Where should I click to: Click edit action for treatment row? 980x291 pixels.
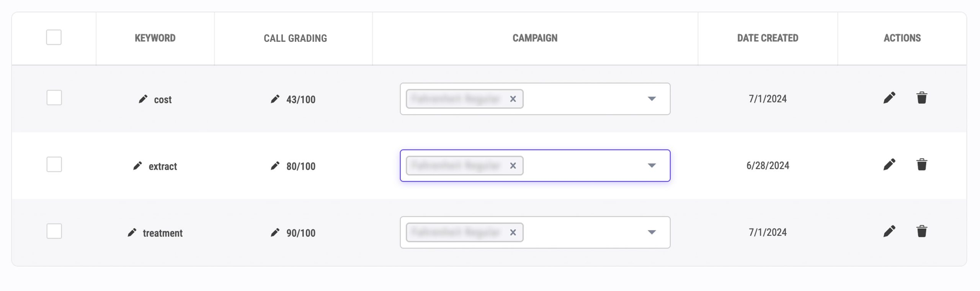pyautogui.click(x=889, y=232)
